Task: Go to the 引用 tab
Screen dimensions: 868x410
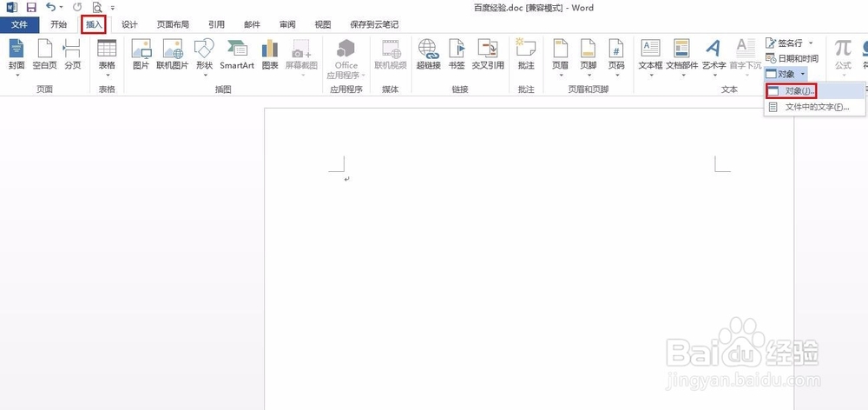Action: click(x=216, y=24)
